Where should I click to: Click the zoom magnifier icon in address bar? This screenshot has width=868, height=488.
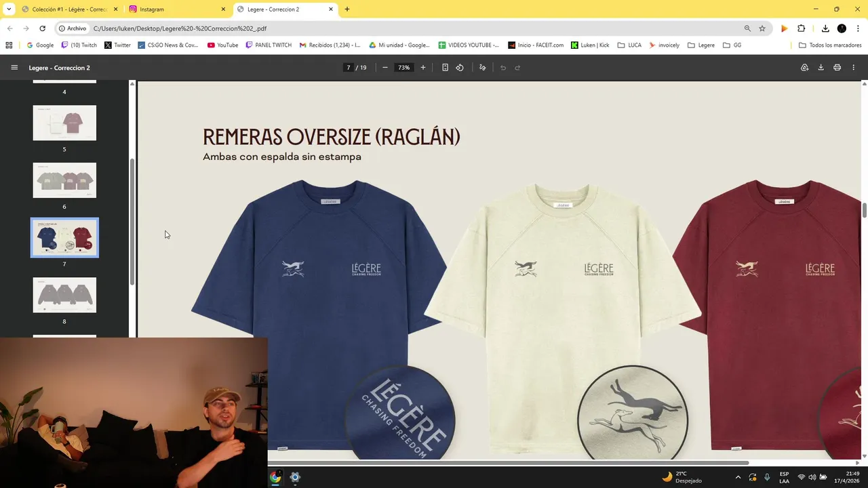(747, 28)
